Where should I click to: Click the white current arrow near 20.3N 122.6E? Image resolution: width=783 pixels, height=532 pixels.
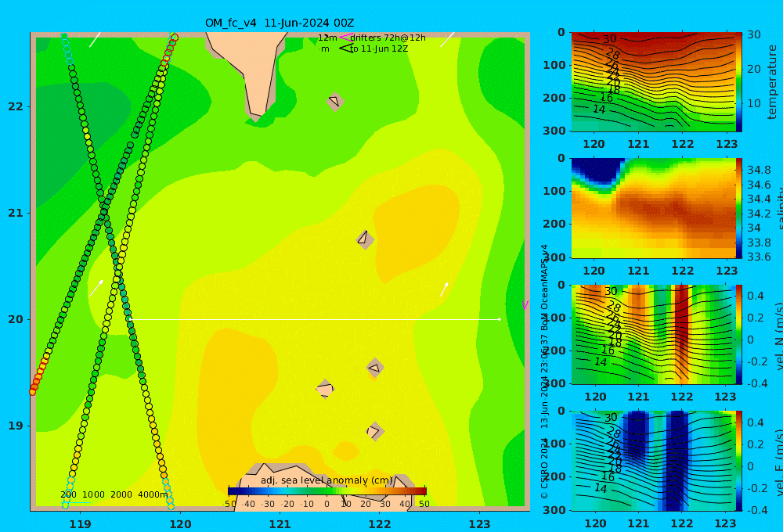[444, 289]
